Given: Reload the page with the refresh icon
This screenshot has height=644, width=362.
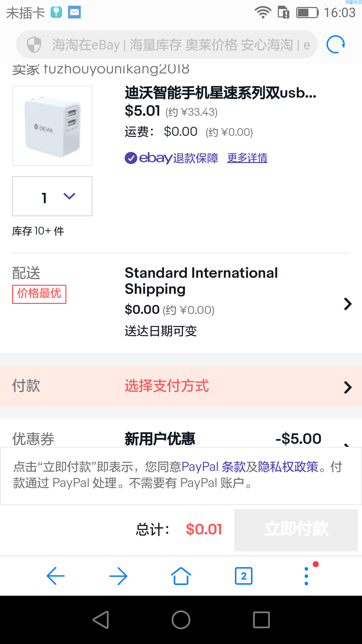Looking at the screenshot, I should point(336,44).
